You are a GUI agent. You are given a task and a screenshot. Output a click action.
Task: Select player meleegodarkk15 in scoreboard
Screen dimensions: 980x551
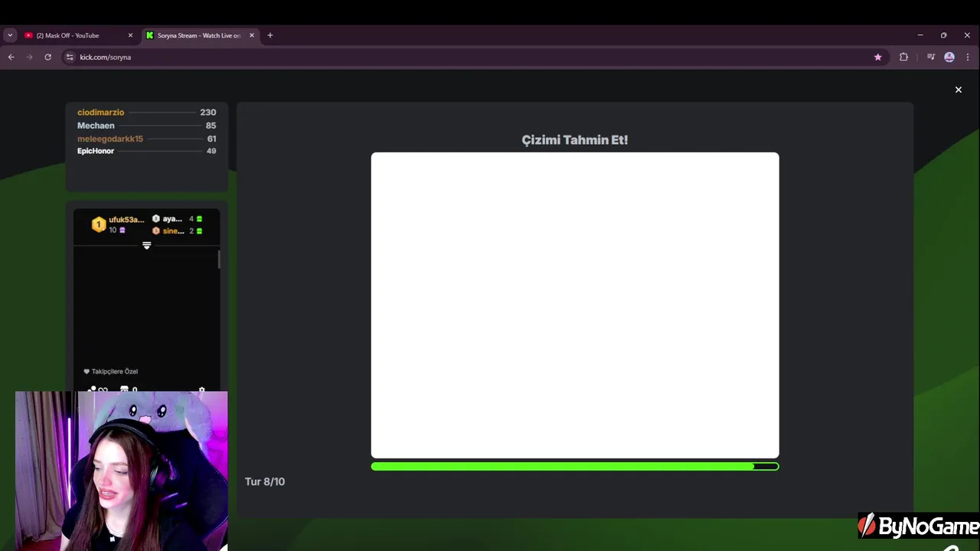pos(110,139)
